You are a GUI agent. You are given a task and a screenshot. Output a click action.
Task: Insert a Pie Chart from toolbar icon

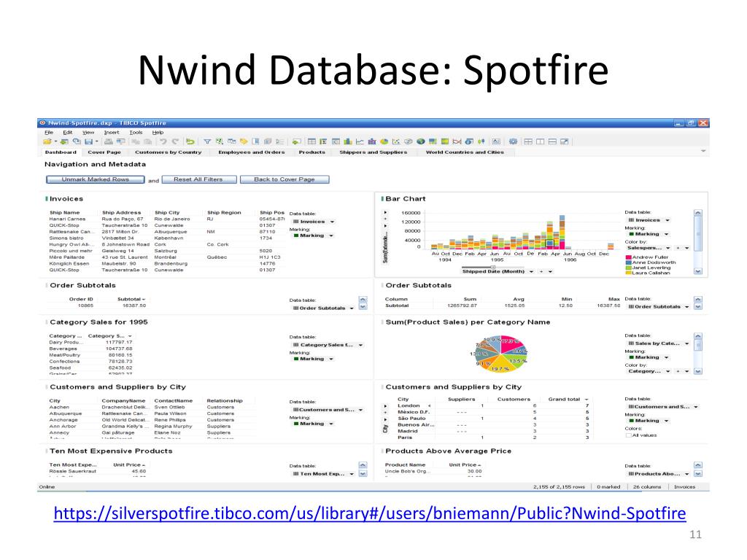click(x=384, y=141)
